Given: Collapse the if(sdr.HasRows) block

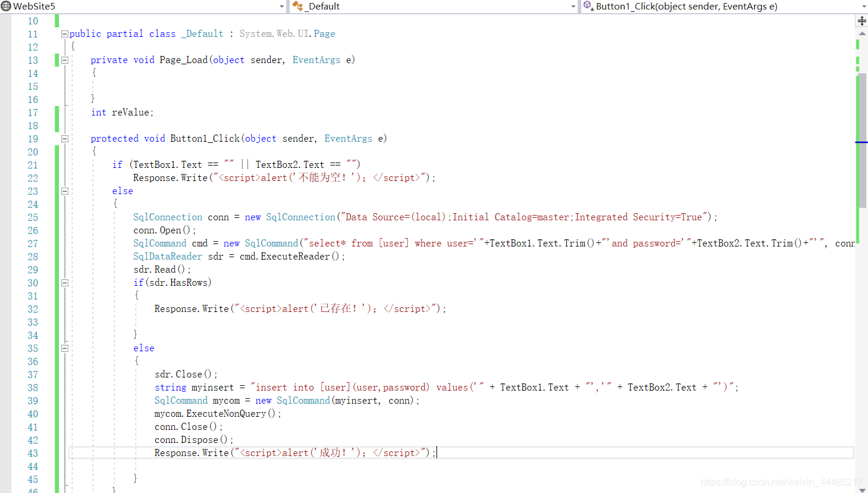Looking at the screenshot, I should click(x=64, y=283).
